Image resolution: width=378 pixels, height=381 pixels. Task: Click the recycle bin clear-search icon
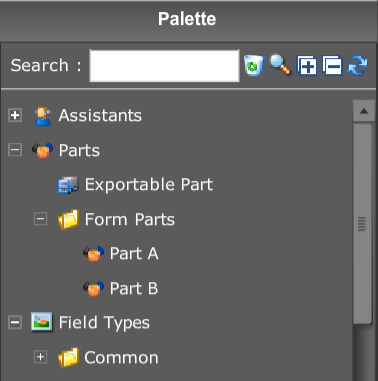[254, 65]
